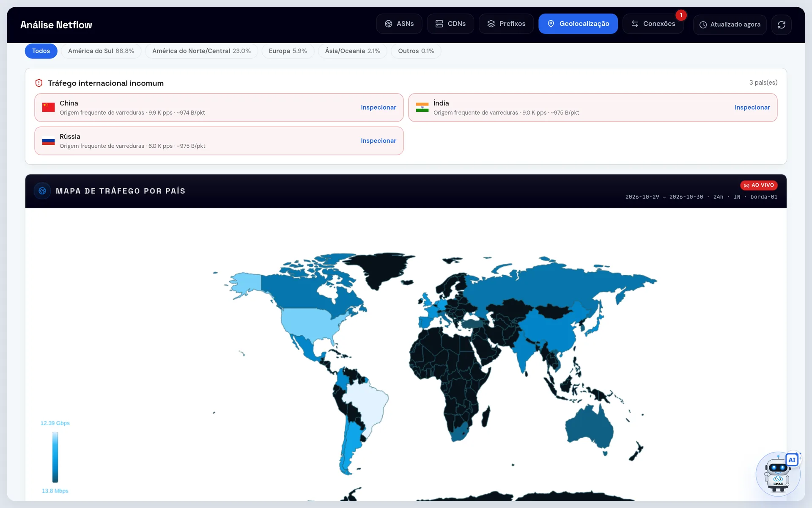Screen dimensions: 812x508
Task: Click the 3 país(es) count text
Action: tap(763, 83)
